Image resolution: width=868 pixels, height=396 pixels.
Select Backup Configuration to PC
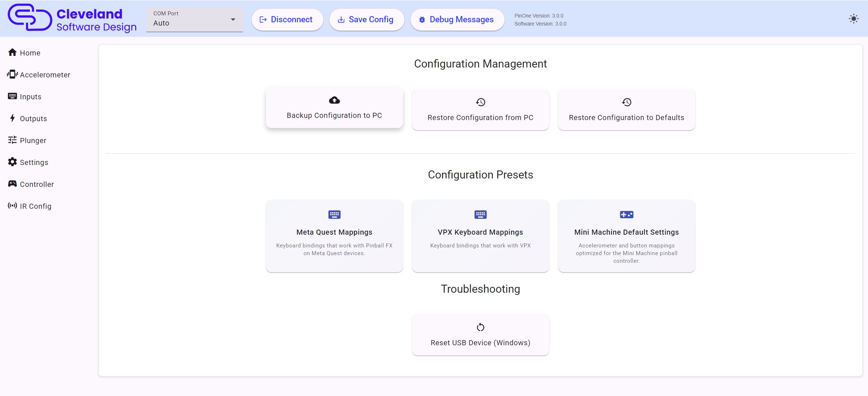tap(334, 108)
